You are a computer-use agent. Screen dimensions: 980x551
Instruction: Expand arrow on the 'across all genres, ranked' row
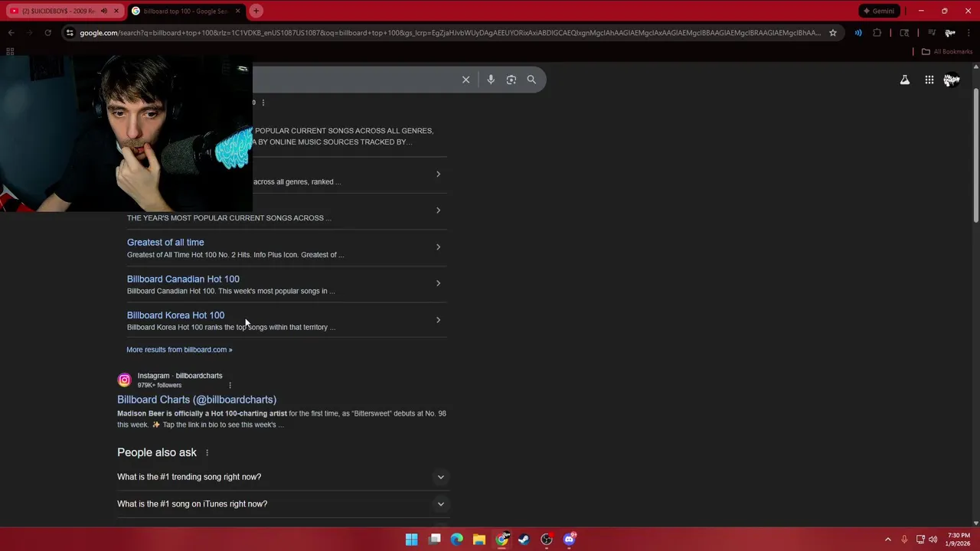438,174
